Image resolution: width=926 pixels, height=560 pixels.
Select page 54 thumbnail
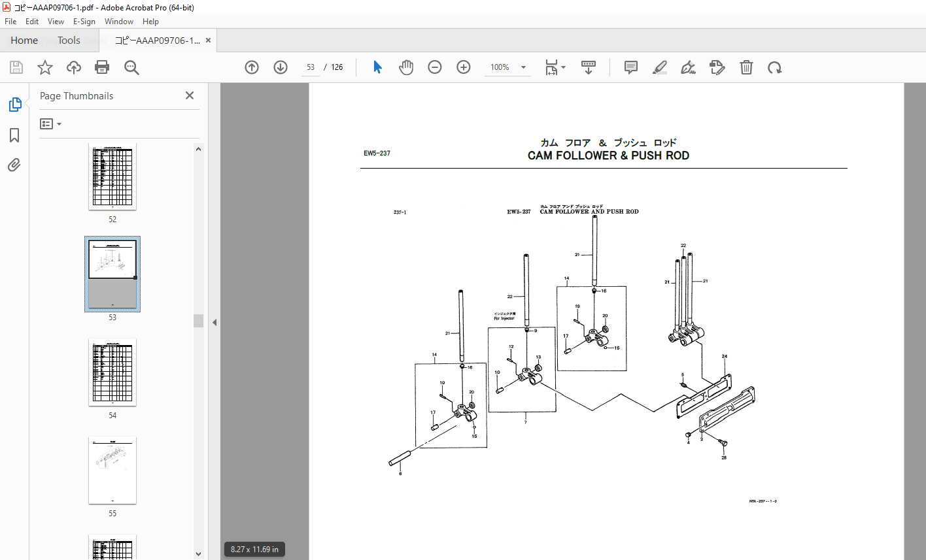pos(112,372)
